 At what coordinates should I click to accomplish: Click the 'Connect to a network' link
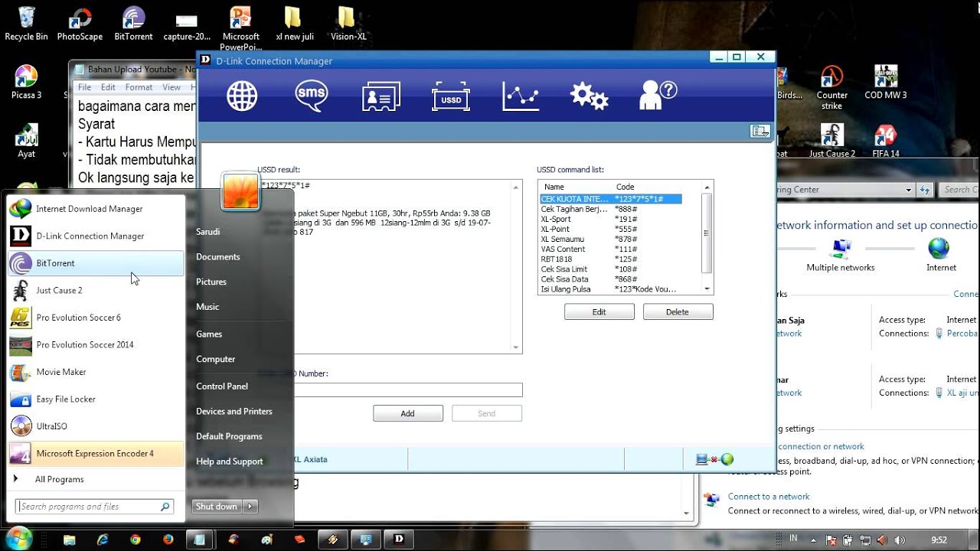coord(769,496)
